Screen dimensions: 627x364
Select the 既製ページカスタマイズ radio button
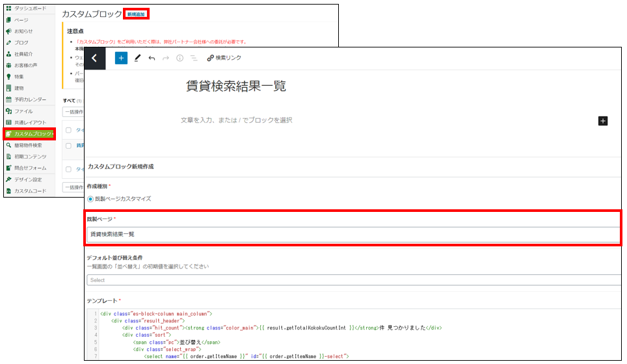90,198
